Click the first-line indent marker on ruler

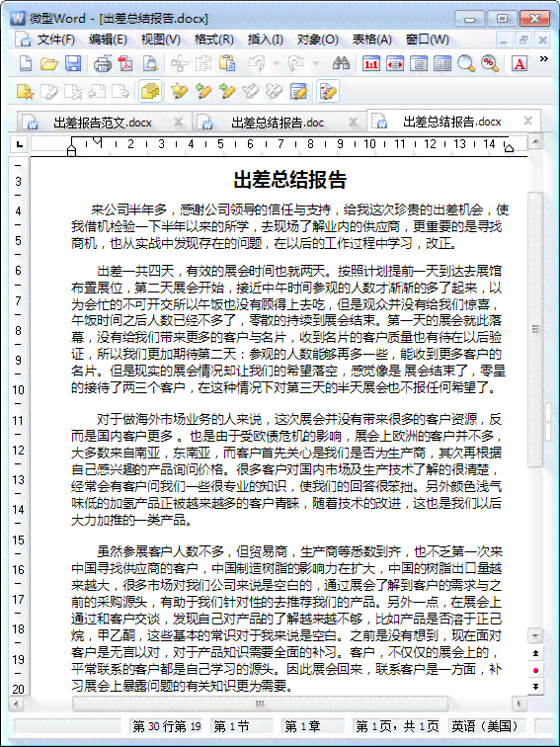97,141
